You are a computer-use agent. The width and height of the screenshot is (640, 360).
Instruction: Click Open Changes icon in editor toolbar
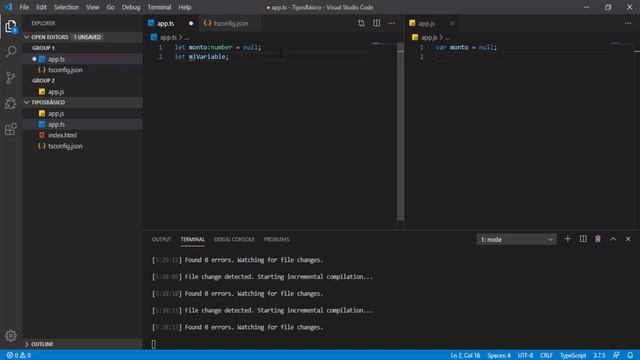[x=361, y=23]
